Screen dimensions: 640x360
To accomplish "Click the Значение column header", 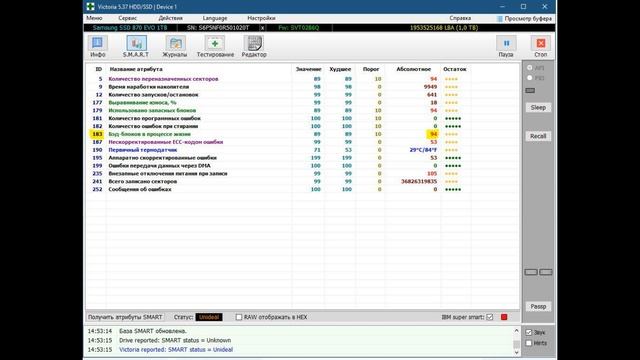I will pos(309,69).
